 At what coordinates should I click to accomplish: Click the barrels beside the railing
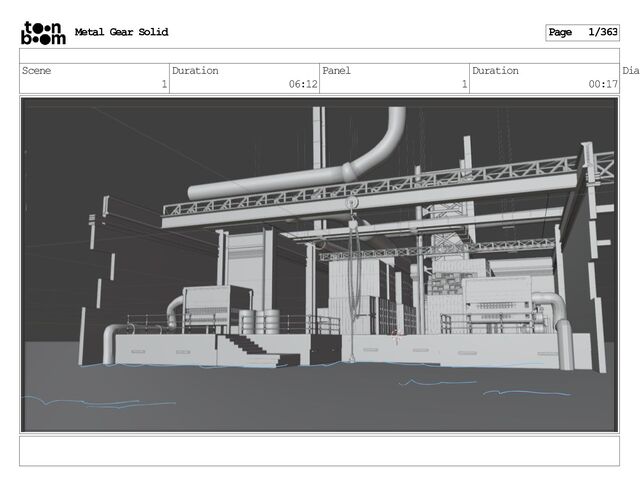[x=260, y=322]
